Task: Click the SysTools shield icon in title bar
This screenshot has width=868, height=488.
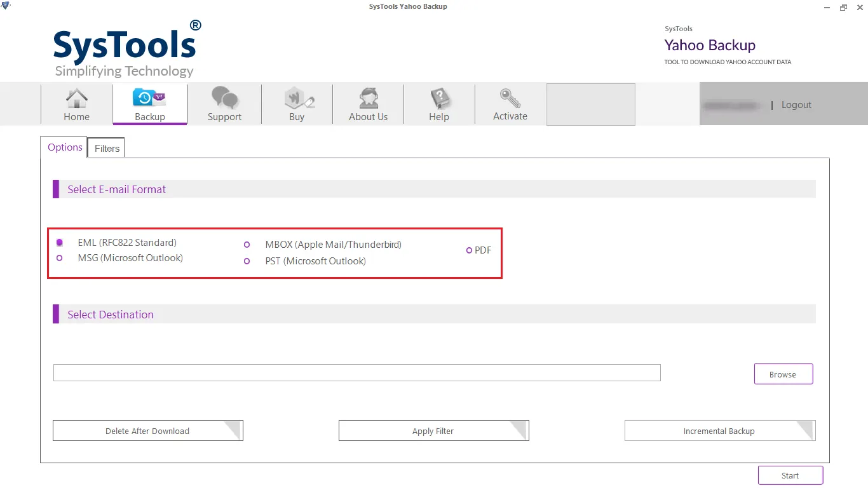Action: (x=6, y=5)
